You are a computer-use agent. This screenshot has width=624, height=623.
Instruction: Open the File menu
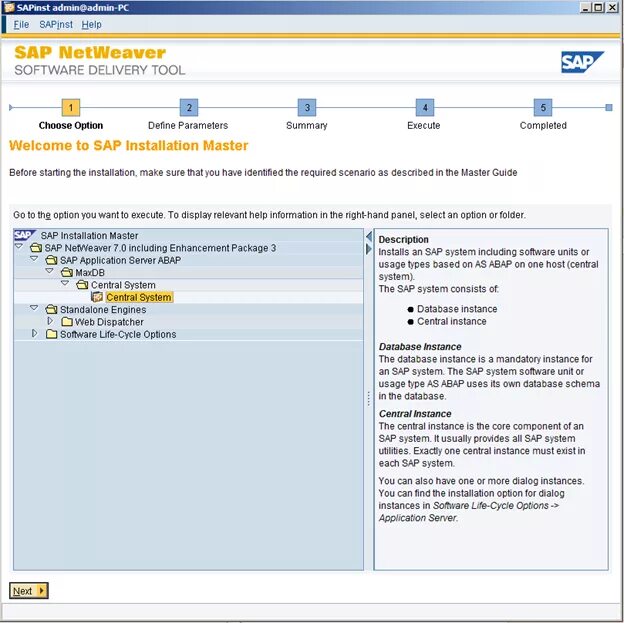click(x=21, y=25)
